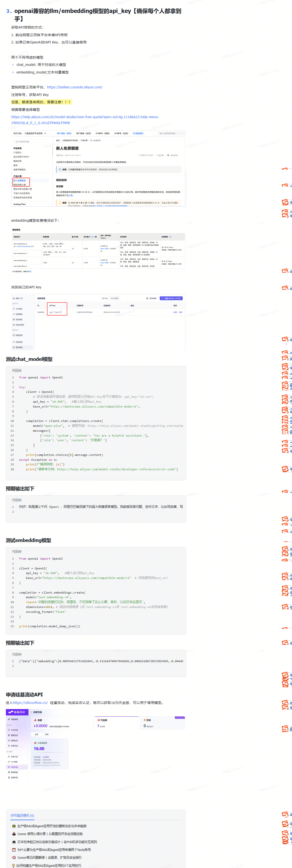This screenshot has height=868, width=292.
Task: Open the help.aliyun.com new-free-quota link
Action: tap(85, 120)
